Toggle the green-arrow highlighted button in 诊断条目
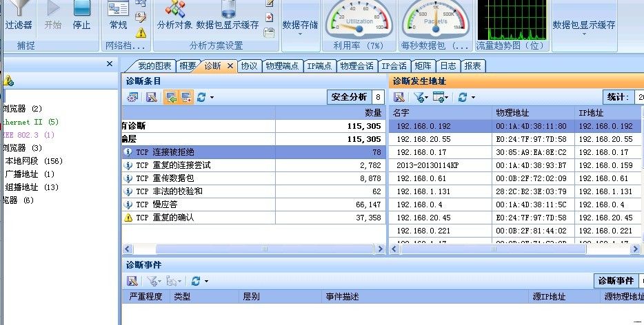The image size is (644, 325). click(x=171, y=97)
